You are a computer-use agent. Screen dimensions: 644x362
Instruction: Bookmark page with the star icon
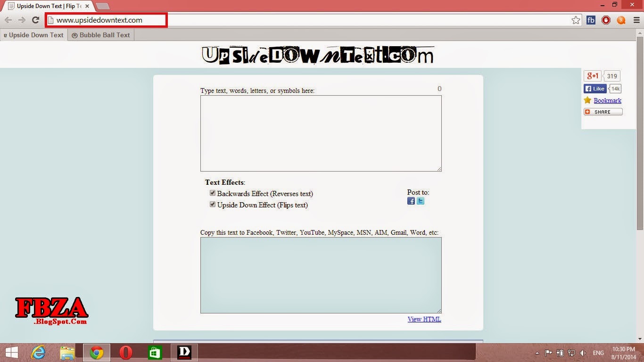pos(576,20)
